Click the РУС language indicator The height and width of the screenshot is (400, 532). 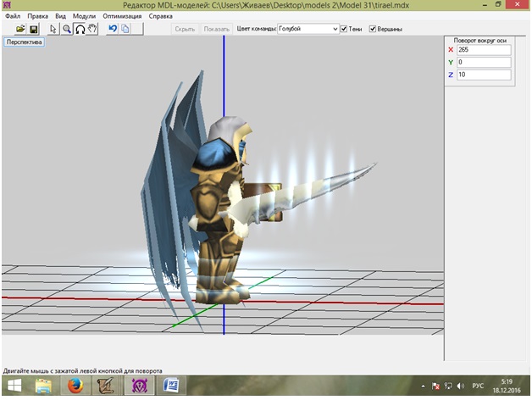tap(479, 386)
